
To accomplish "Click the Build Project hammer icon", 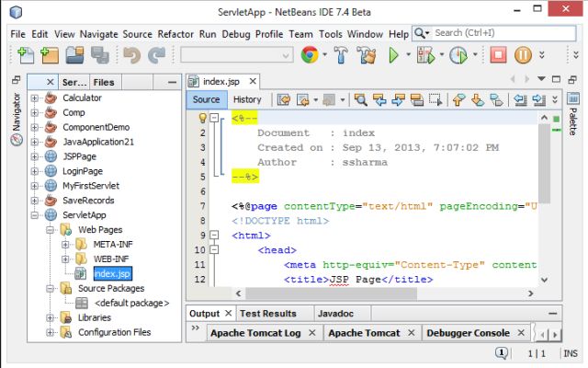I will click(341, 55).
